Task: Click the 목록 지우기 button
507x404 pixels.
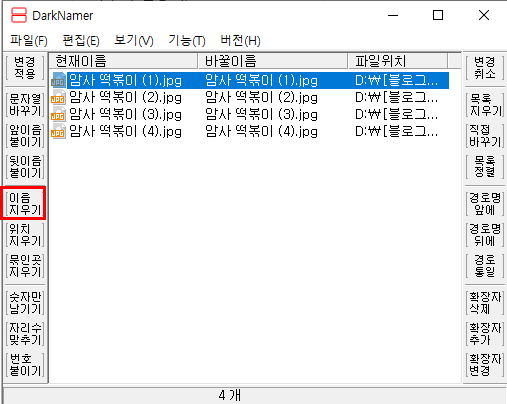Action: 485,105
